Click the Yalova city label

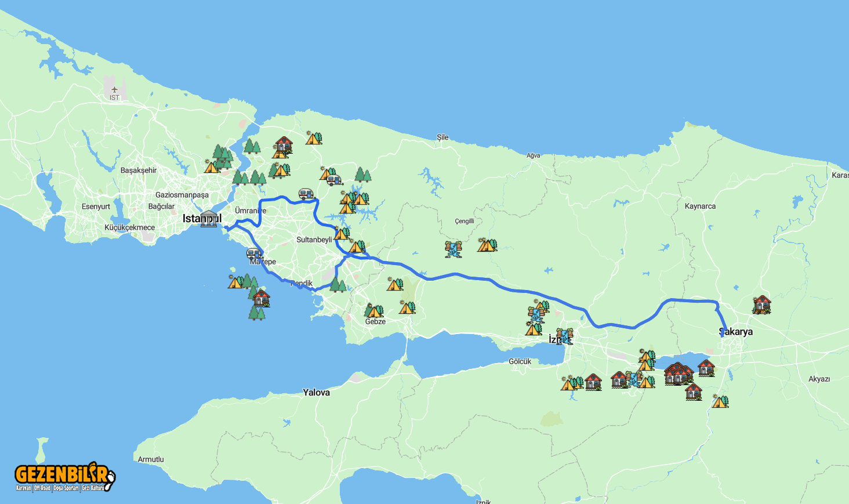point(316,393)
